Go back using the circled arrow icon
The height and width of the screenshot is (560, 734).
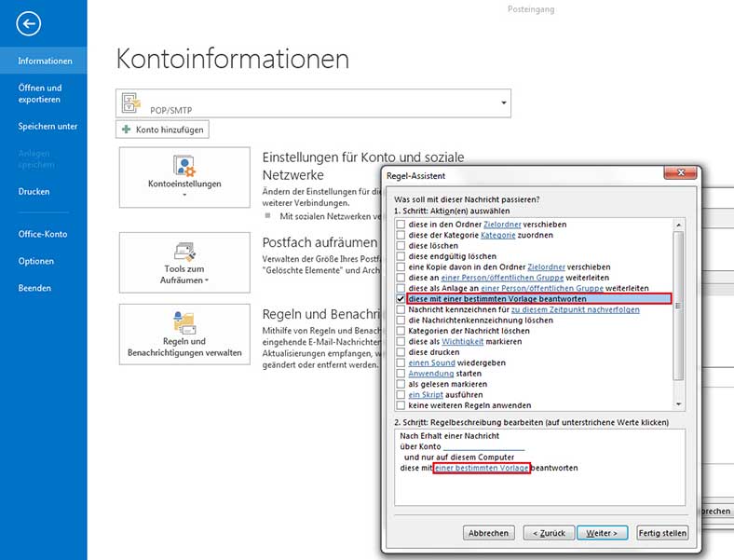(29, 23)
